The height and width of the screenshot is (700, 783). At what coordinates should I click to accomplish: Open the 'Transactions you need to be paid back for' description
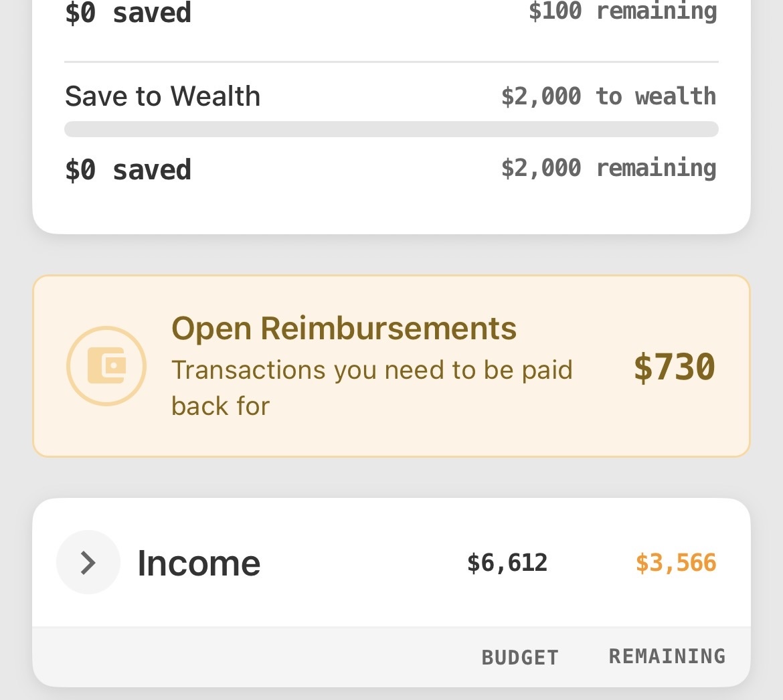click(x=371, y=387)
